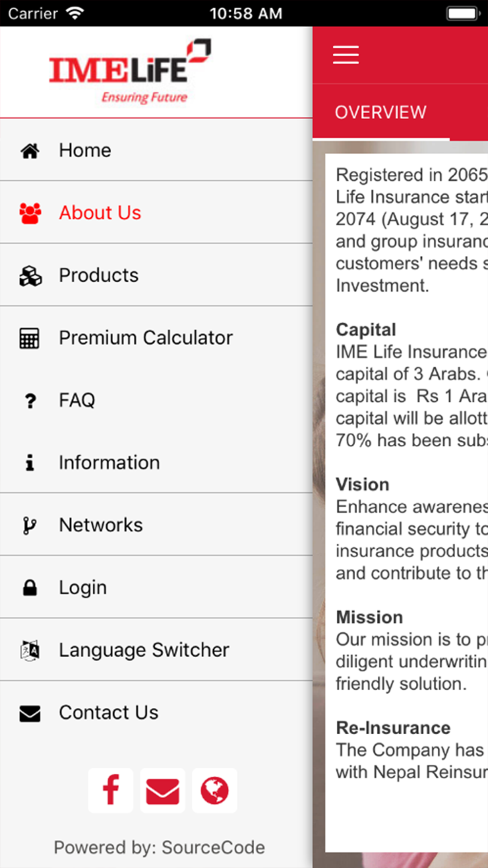The height and width of the screenshot is (868, 488).
Task: Tap the Language Switcher translate icon
Action: tap(30, 650)
